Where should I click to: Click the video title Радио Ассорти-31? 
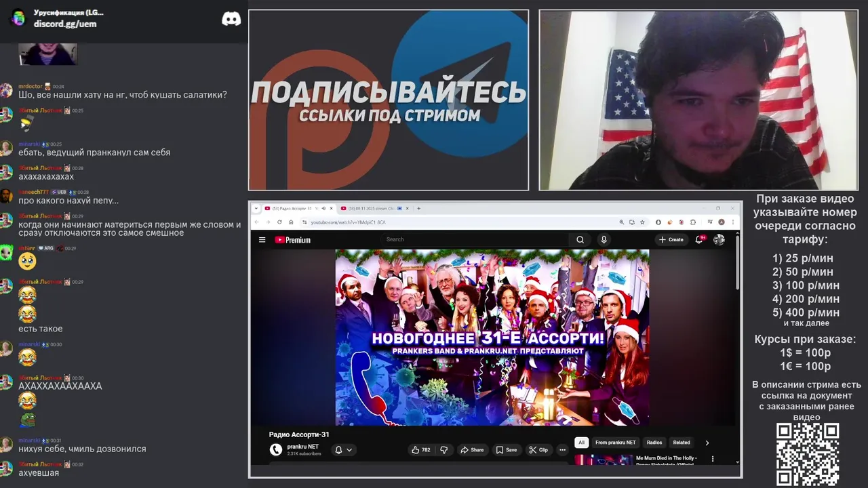coord(299,434)
